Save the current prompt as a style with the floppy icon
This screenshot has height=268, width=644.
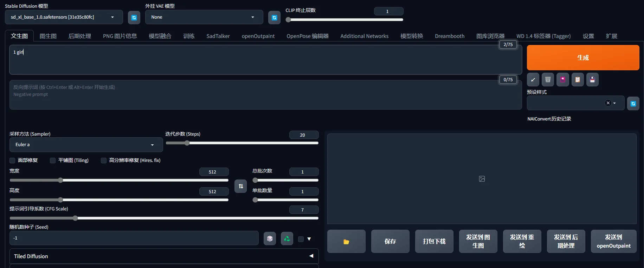592,80
